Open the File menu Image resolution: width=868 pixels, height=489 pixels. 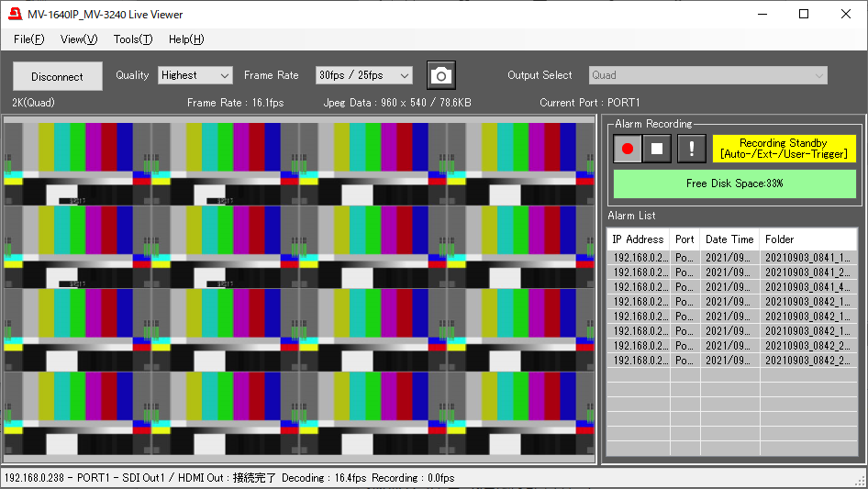[x=28, y=39]
